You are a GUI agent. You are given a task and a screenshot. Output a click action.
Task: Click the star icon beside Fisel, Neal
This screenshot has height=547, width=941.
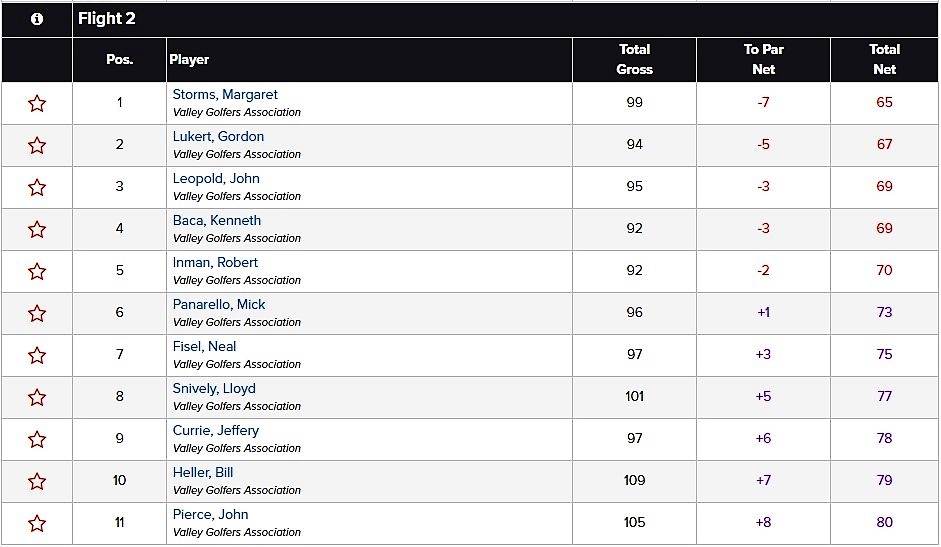tap(37, 355)
